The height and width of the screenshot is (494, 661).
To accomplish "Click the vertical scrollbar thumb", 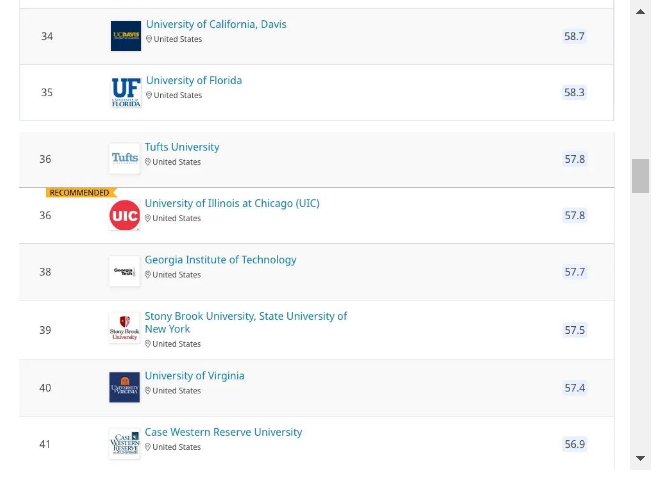I will [x=640, y=176].
